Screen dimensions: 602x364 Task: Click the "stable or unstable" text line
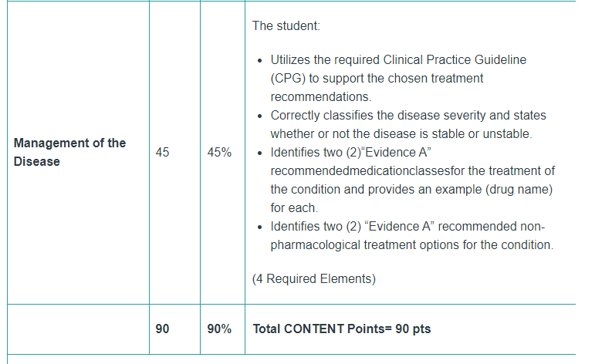[401, 133]
